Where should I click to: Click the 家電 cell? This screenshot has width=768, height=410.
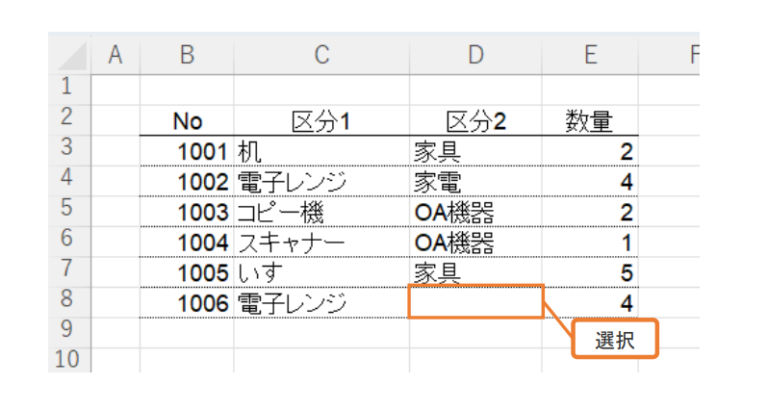pos(475,182)
